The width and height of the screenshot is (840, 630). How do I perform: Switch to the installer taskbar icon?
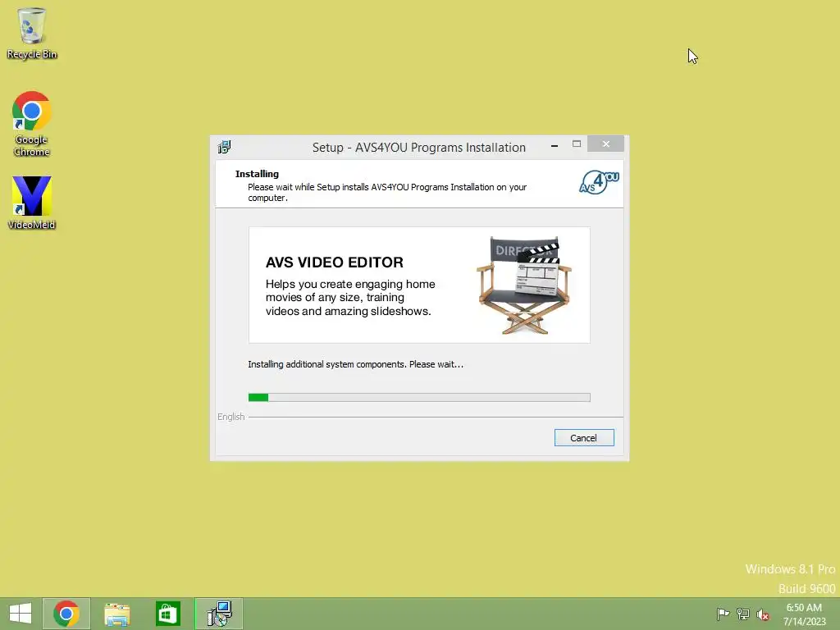coord(219,614)
